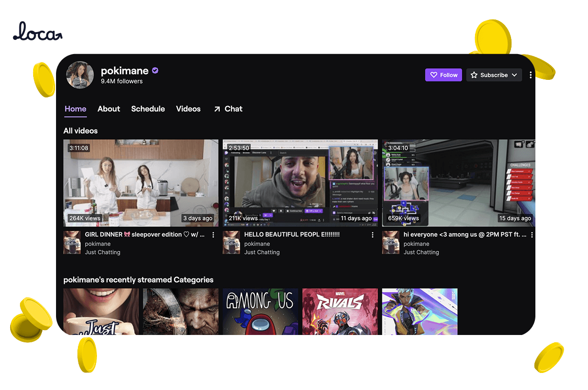The image size is (588, 390).
Task: Switch to the About tab
Action: (109, 109)
